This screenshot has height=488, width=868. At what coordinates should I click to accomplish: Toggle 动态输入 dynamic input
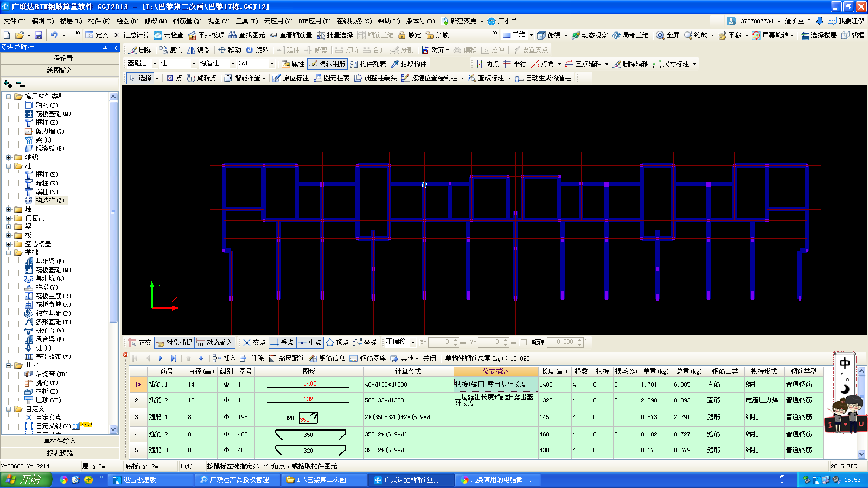coord(215,343)
